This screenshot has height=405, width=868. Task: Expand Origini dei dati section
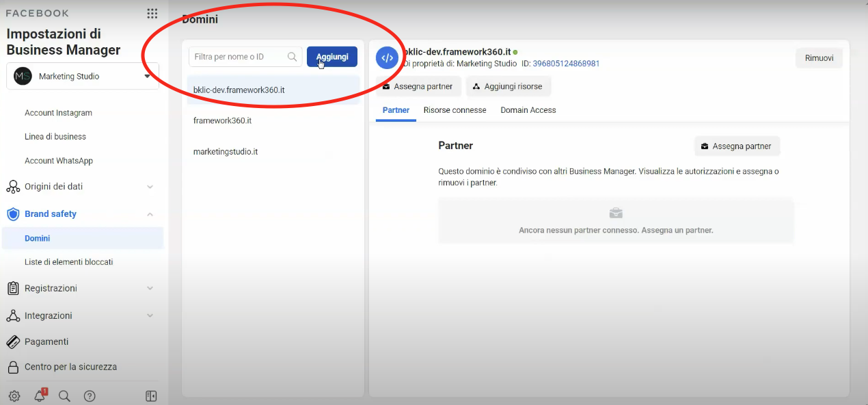pyautogui.click(x=150, y=187)
